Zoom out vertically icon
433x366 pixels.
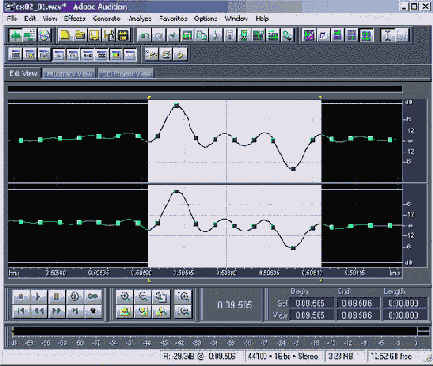(x=183, y=311)
